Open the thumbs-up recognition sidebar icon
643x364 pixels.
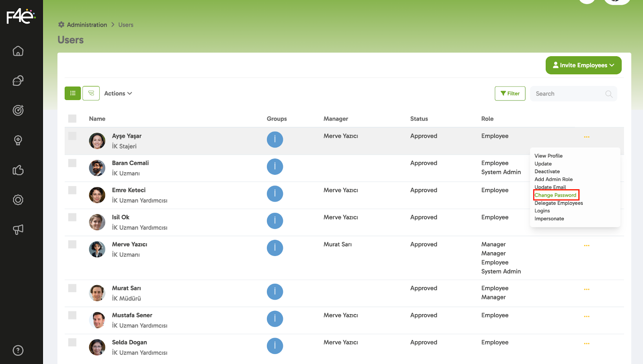[18, 170]
